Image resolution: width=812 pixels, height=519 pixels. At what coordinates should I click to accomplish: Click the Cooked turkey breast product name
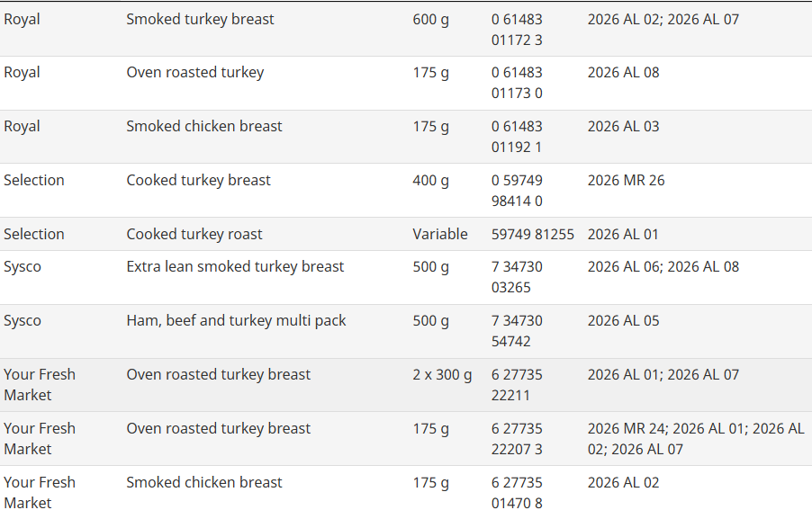pyautogui.click(x=198, y=180)
